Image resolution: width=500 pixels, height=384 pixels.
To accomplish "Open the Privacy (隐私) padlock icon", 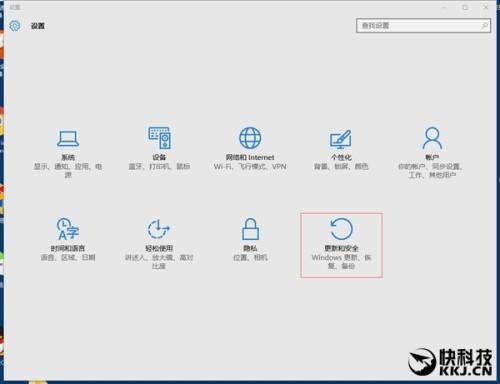I will click(x=250, y=229).
